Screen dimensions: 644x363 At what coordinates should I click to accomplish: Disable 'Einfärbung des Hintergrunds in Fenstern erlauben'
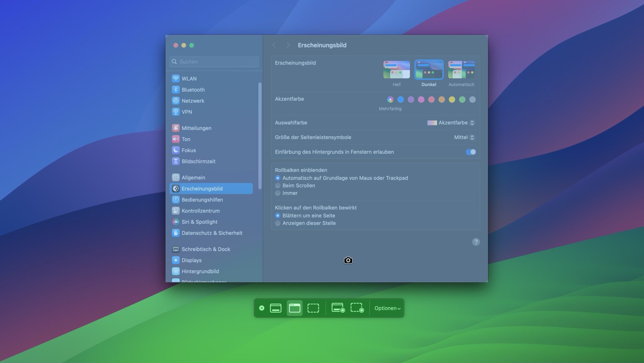point(470,152)
